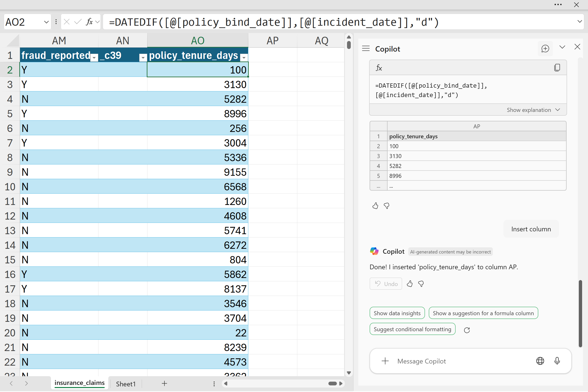
Task: Click the Show data insights suggestion
Action: click(x=397, y=313)
